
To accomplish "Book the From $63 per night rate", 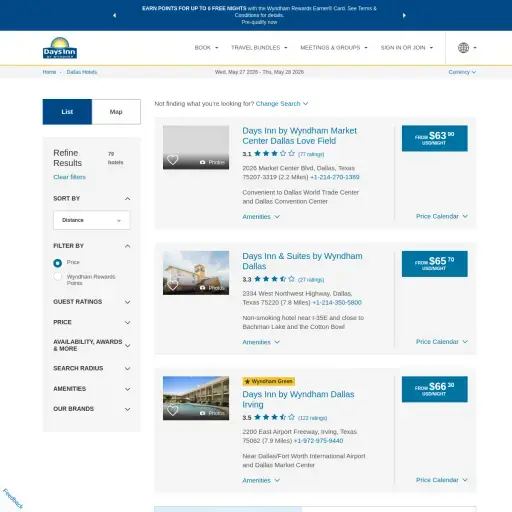I will [435, 138].
